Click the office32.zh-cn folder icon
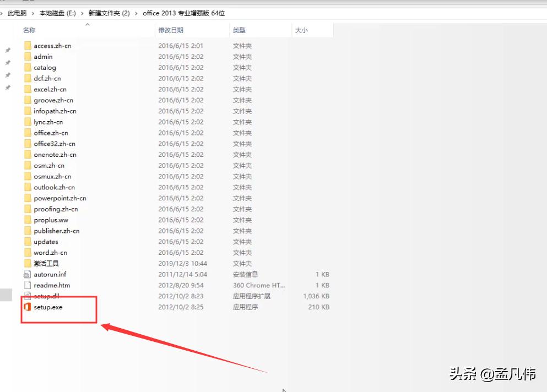Viewport: 547px width, 392px height. click(x=28, y=144)
